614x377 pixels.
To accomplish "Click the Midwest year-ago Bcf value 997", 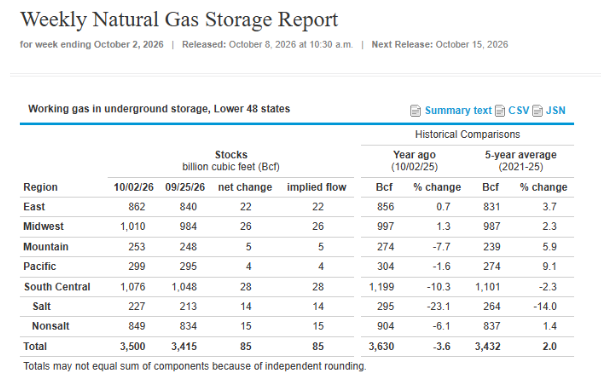I will point(385,226).
